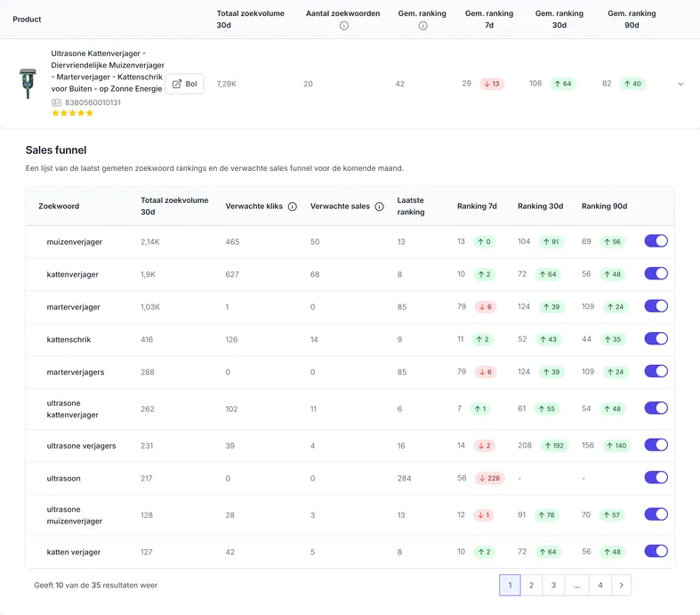This screenshot has height=615, width=700.
Task: Jump to page 4 of results
Action: pos(600,585)
